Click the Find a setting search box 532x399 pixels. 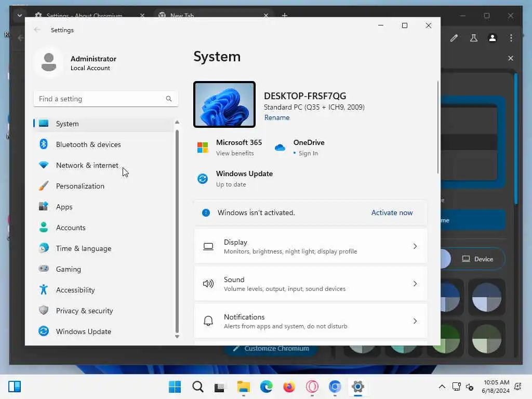click(106, 99)
